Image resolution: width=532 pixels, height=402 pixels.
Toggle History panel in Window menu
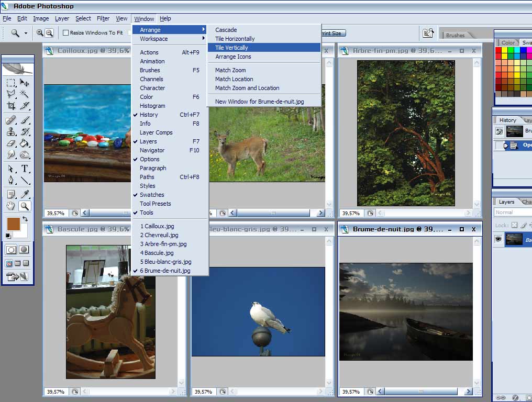(170, 115)
